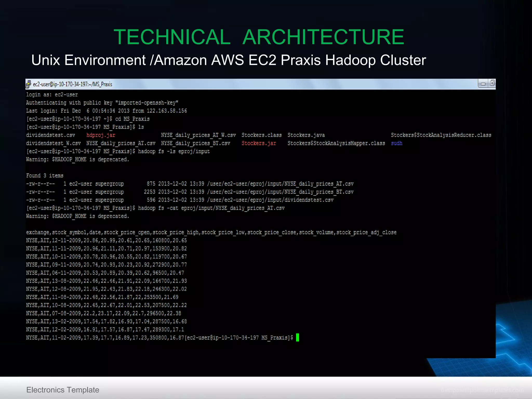
Task: Click 'Stockers$StockAnalysisMapper.class' file name
Action: coord(336,143)
